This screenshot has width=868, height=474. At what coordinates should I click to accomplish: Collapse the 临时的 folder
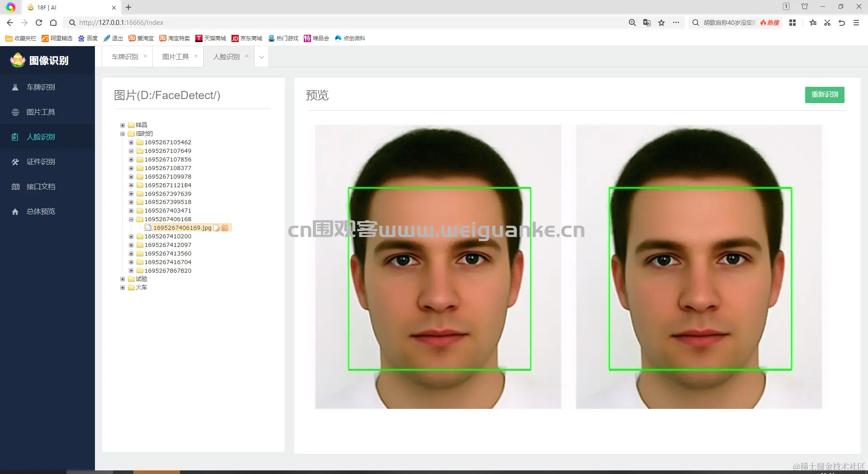[123, 134]
